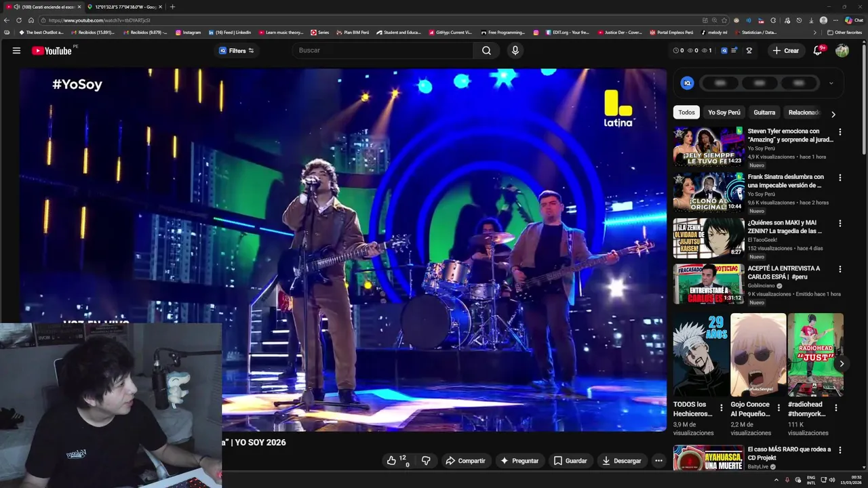
Task: Click the vidIQ blue square icon in header
Action: (x=724, y=50)
